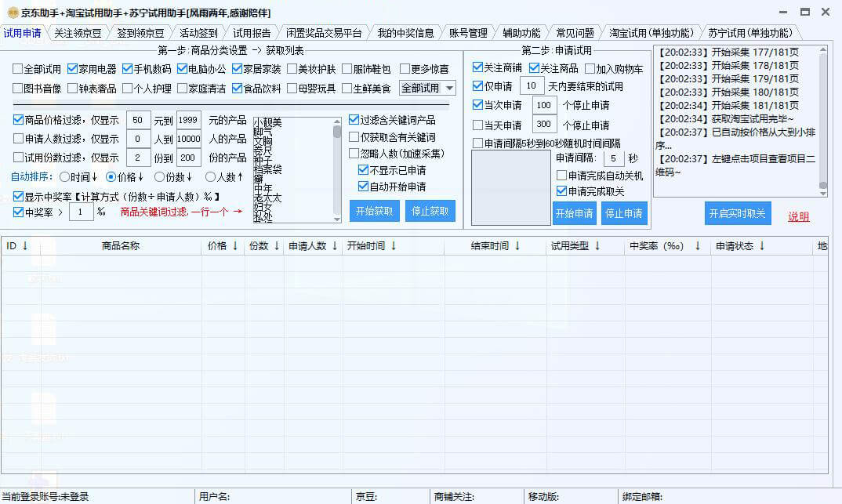The height and width of the screenshot is (504, 842).
Task: Switch to 我的中奖信息 tab
Action: tap(405, 33)
